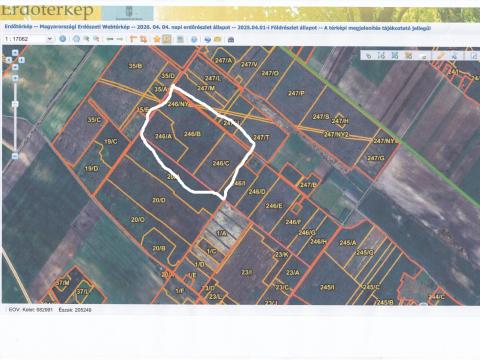Click the last icon in overlay toolbar
Image resolution: width=480 pixels, height=360 pixels.
[x=474, y=56]
